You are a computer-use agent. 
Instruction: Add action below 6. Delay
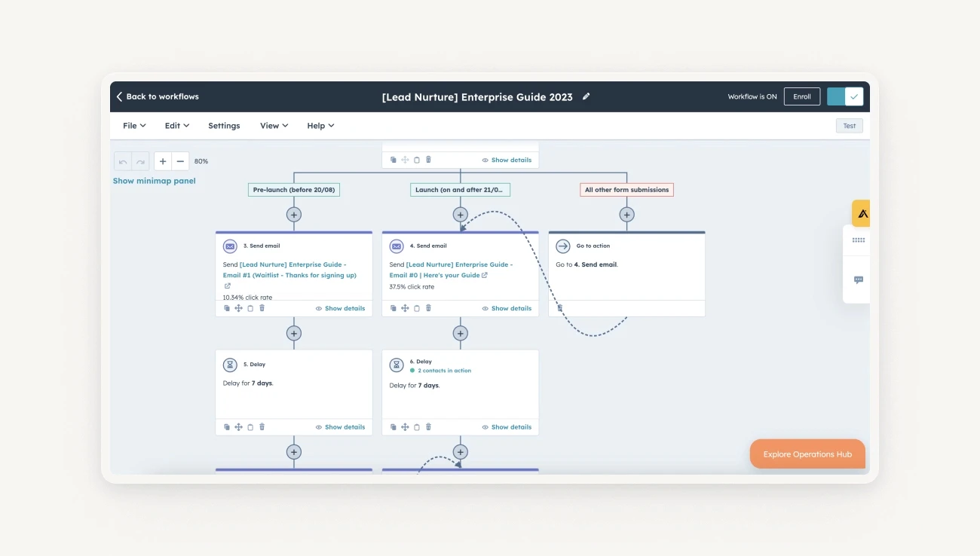click(x=461, y=452)
